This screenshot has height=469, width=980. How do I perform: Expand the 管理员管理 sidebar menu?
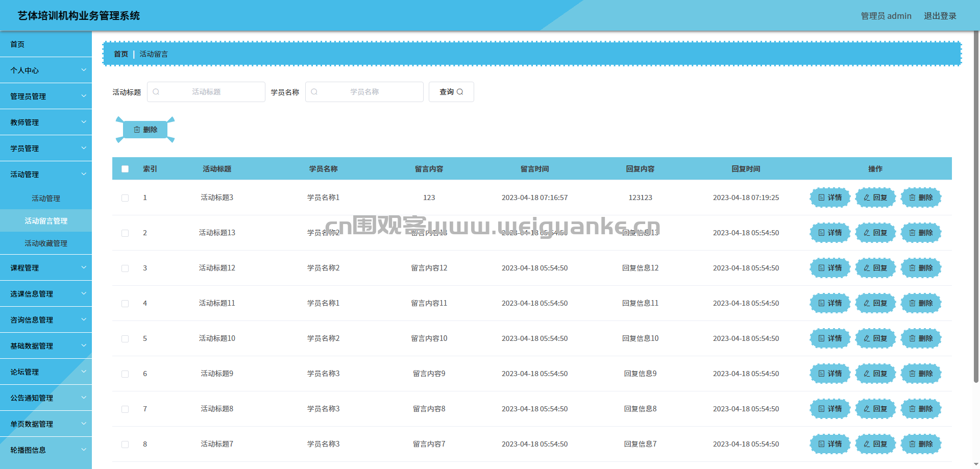46,96
